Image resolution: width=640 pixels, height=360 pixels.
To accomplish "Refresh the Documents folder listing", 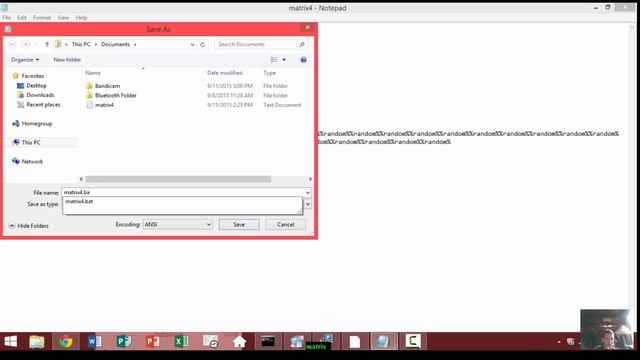I will (202, 44).
